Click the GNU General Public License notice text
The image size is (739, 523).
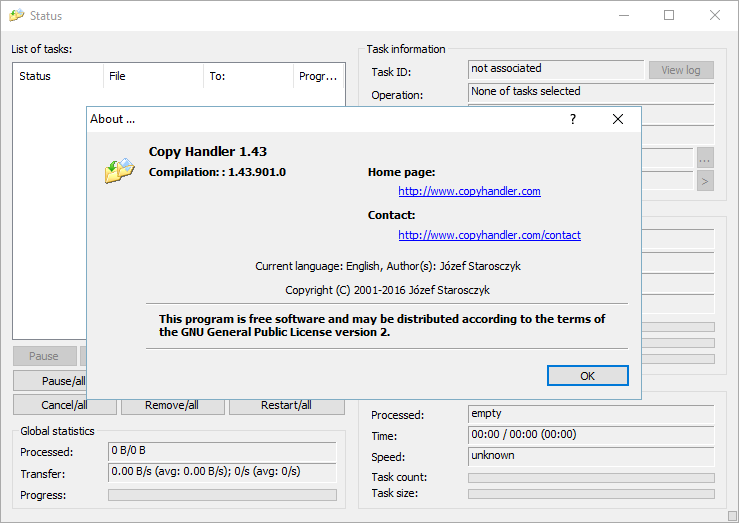click(382, 326)
